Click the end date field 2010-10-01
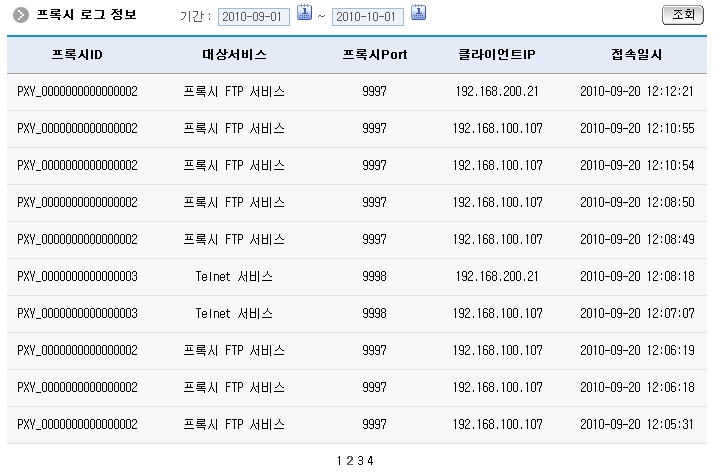715x475 pixels. coord(368,17)
